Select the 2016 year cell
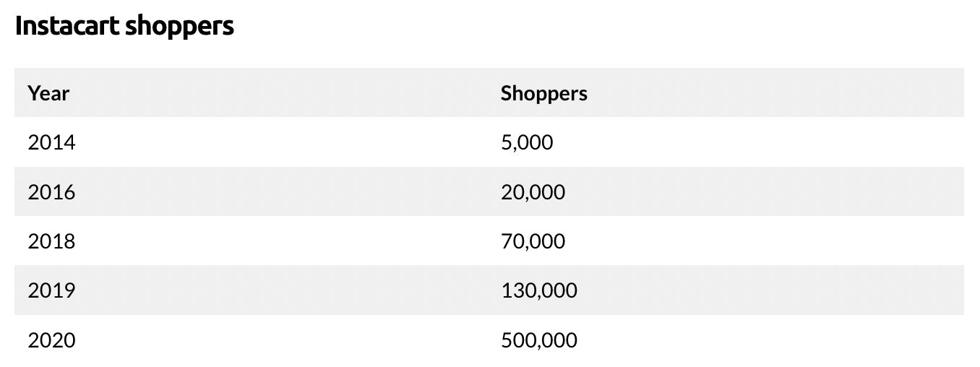The image size is (980, 367). click(x=51, y=192)
